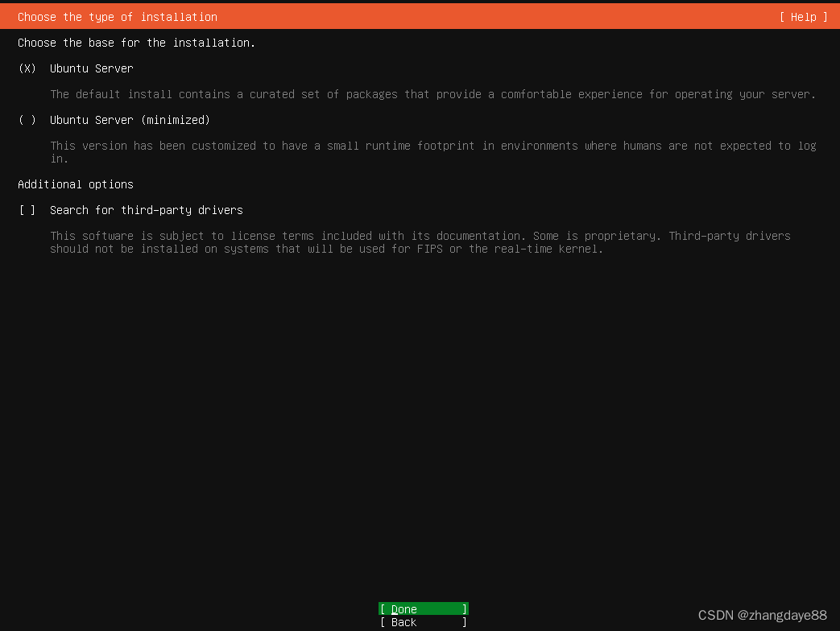Click the 'Ubuntu Server (minimized)' label
This screenshot has width=840, height=631.
click(130, 120)
